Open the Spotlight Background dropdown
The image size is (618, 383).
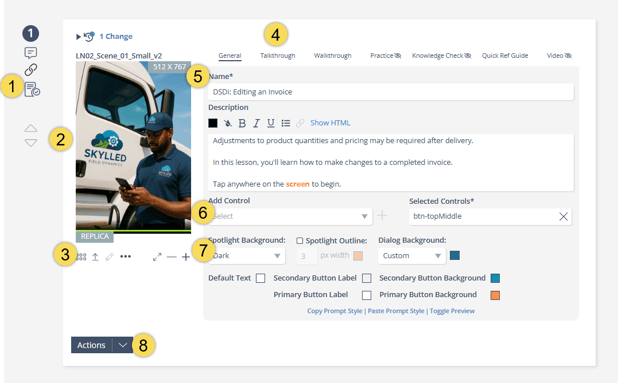247,256
